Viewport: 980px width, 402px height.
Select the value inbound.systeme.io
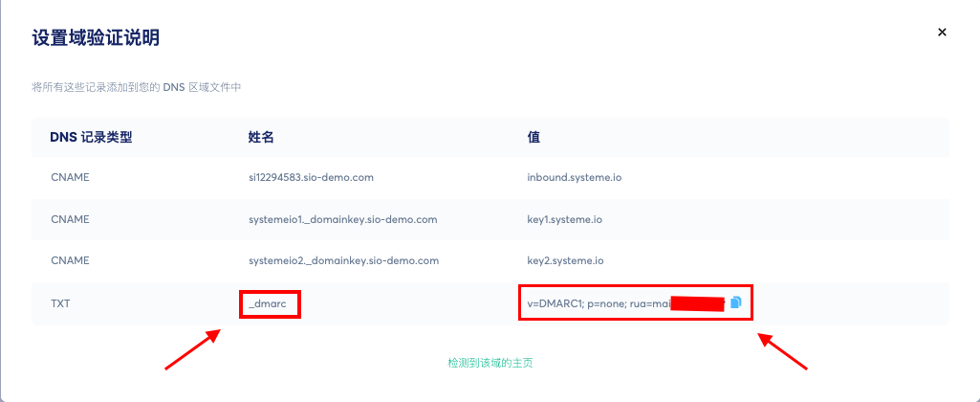pyautogui.click(x=575, y=177)
